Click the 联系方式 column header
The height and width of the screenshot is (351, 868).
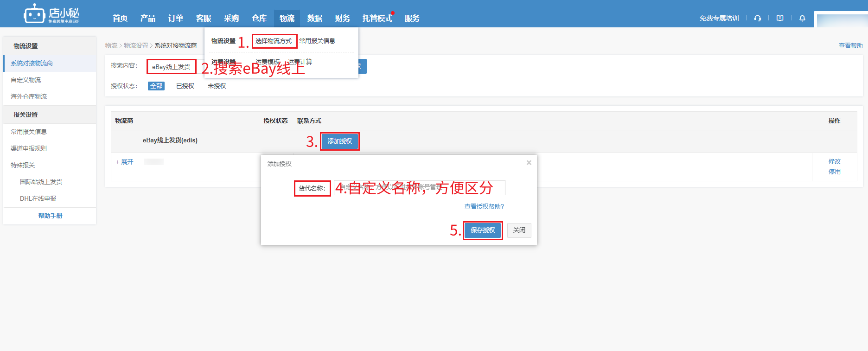309,121
